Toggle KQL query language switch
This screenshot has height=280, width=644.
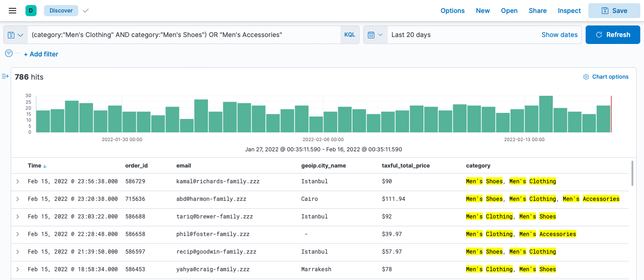(x=349, y=35)
